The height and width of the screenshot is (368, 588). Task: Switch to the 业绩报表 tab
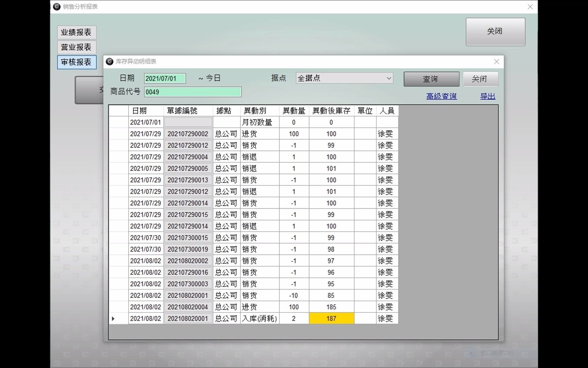click(x=76, y=32)
